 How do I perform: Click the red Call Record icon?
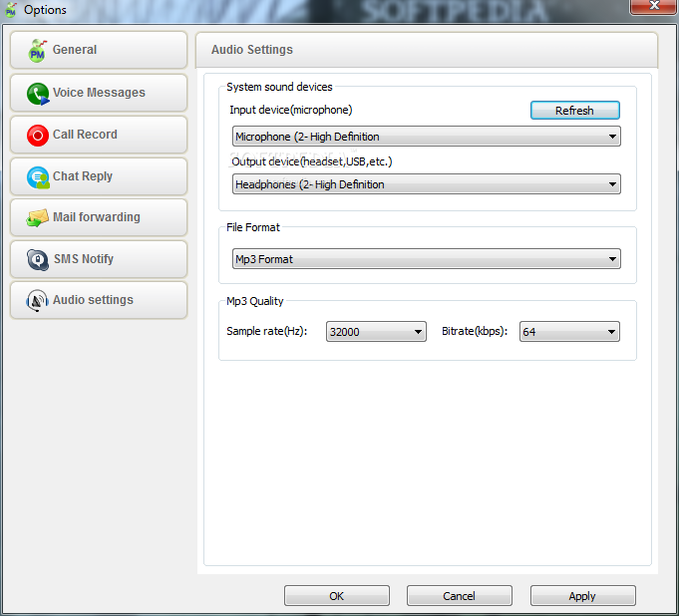(38, 136)
